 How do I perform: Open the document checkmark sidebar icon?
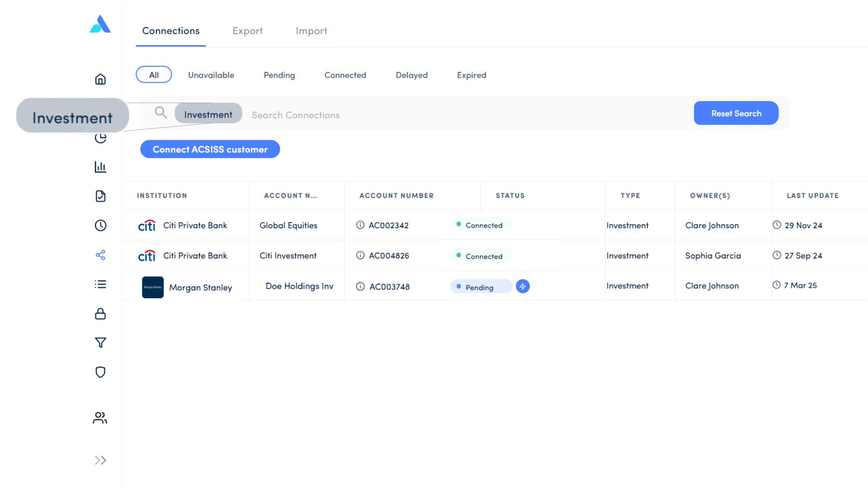pyautogui.click(x=100, y=196)
